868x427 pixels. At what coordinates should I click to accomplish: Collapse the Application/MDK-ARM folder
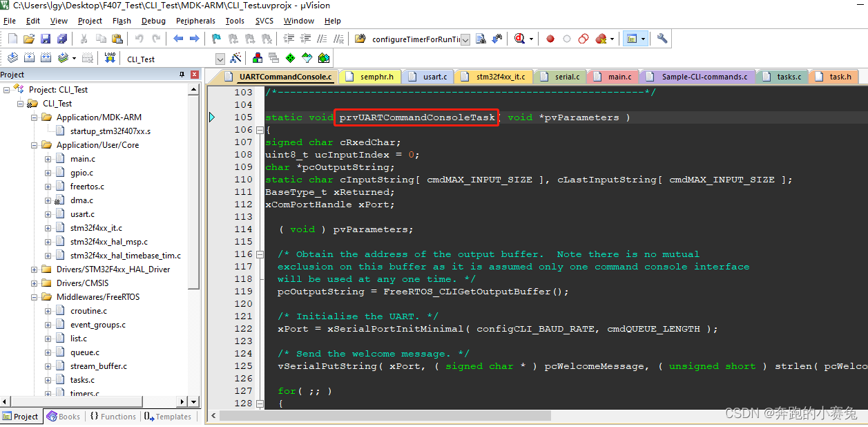(35, 117)
